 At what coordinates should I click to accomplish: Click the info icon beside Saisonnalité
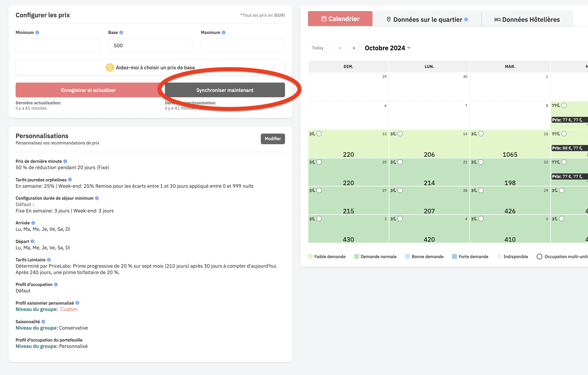point(43,322)
